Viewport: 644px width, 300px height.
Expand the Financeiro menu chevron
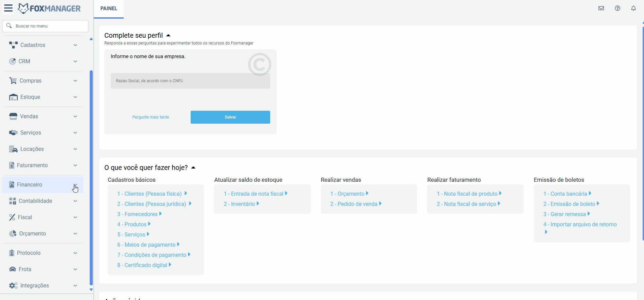[x=75, y=185]
